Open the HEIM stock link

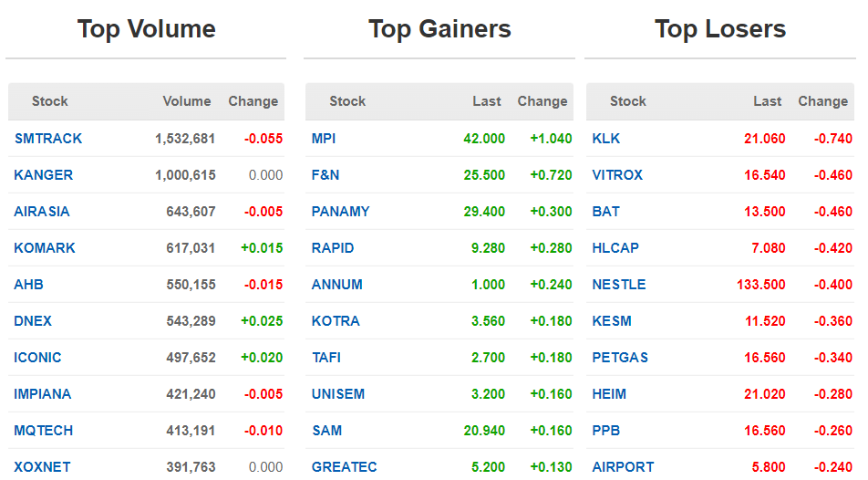[x=609, y=394]
